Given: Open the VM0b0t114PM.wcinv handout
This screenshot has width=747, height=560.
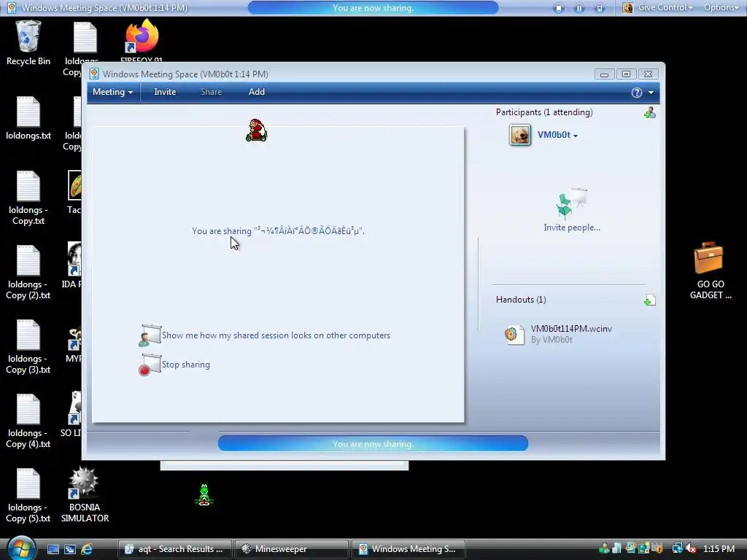Looking at the screenshot, I should coord(571,329).
